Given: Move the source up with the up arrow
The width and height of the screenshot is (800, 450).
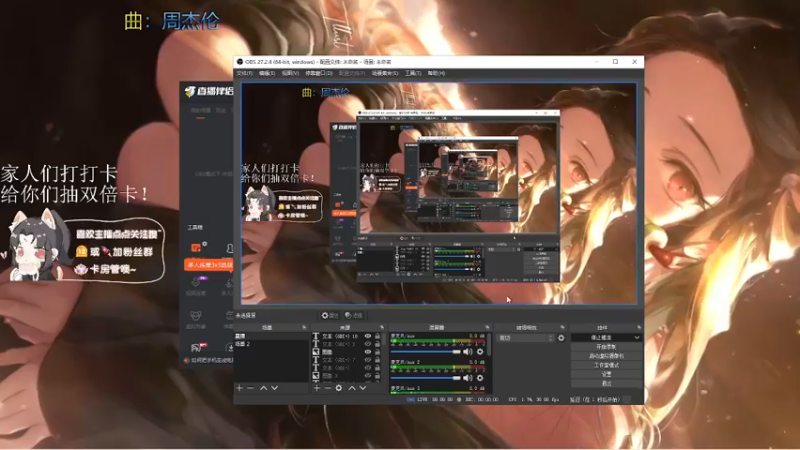Looking at the screenshot, I should coord(352,388).
